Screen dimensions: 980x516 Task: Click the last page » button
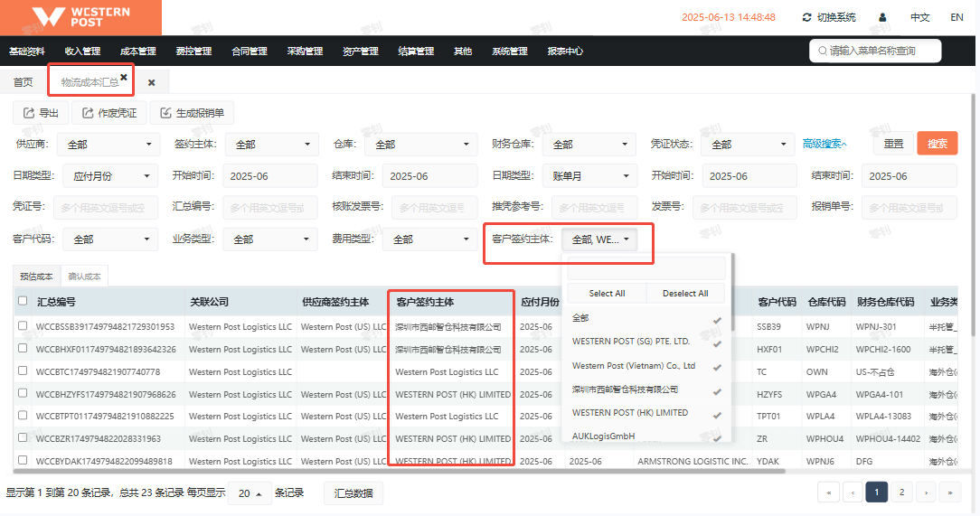[950, 493]
